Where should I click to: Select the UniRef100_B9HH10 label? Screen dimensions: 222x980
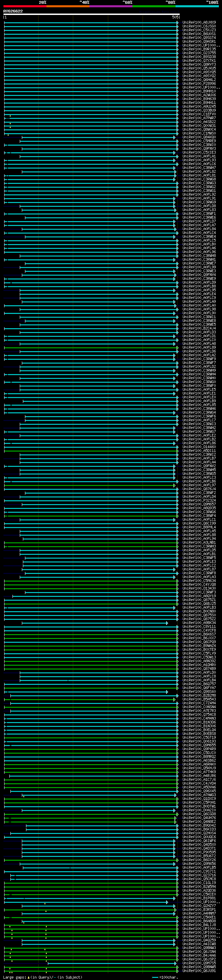(x=199, y=91)
